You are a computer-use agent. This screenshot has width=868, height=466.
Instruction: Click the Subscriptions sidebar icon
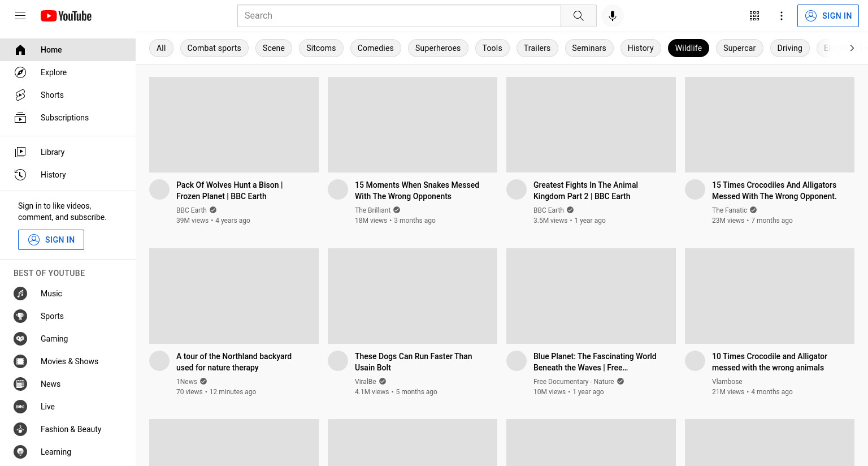coord(20,118)
